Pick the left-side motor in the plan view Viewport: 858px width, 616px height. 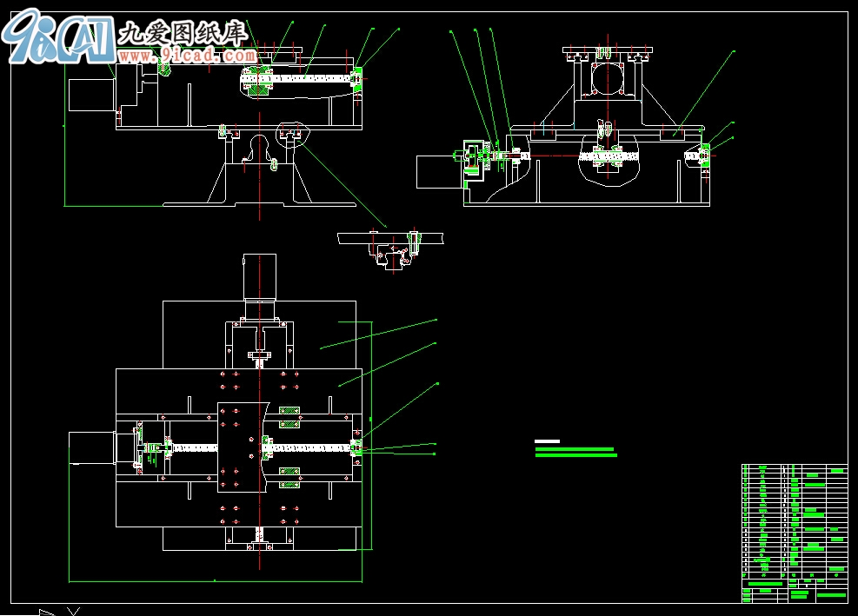click(92, 449)
